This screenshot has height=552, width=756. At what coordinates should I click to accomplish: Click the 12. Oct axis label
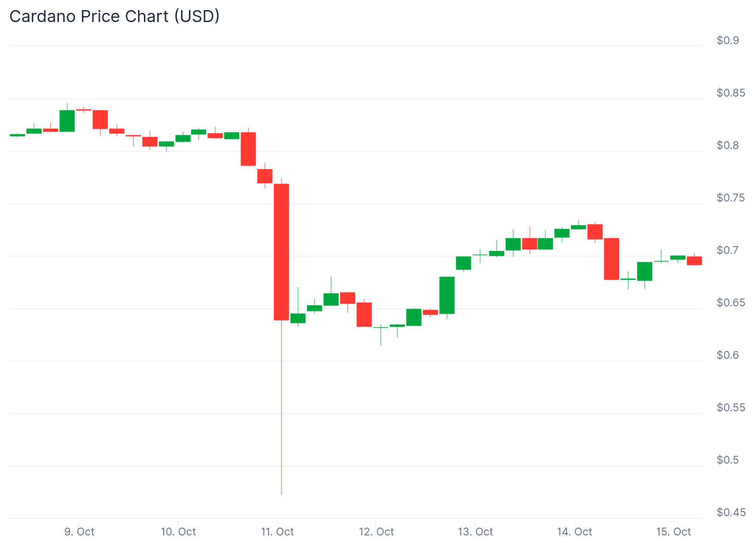click(377, 532)
